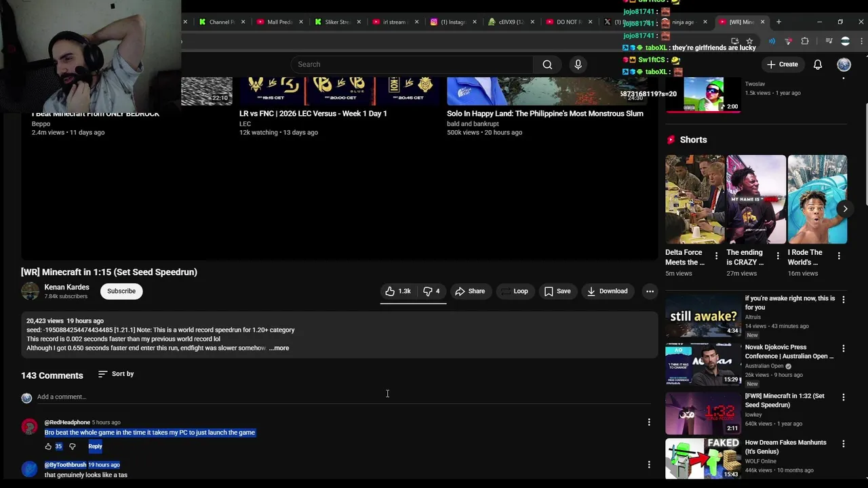Open the YouTube account avatar menu
The image size is (868, 488).
pyautogui.click(x=844, y=64)
